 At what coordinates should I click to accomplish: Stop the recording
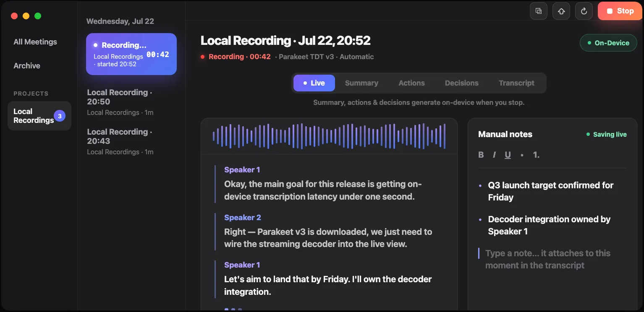coord(620,11)
